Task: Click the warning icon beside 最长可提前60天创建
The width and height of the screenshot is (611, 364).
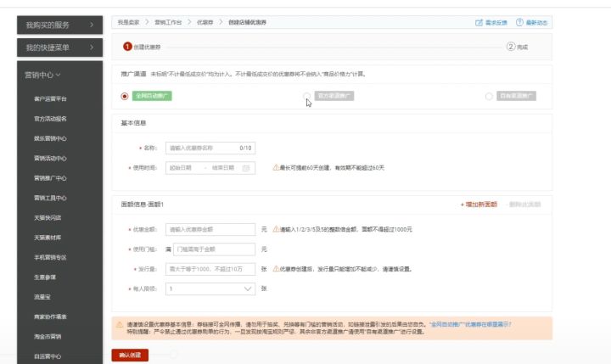Action: click(x=276, y=168)
